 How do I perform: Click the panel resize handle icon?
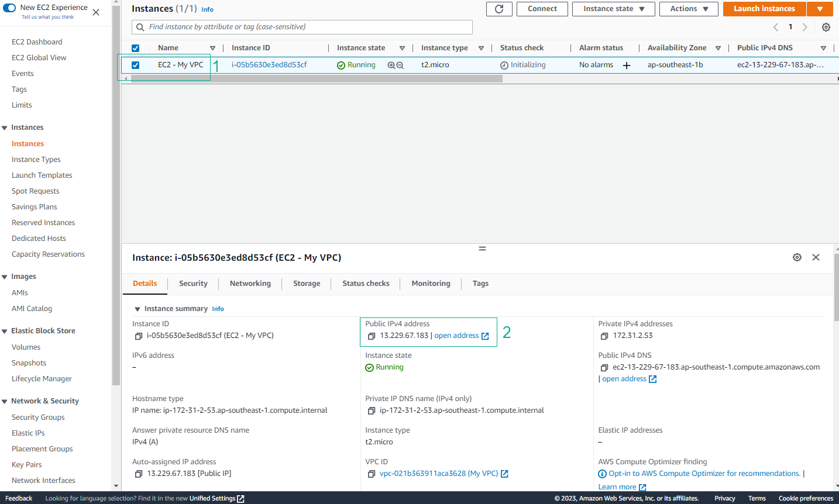(482, 248)
